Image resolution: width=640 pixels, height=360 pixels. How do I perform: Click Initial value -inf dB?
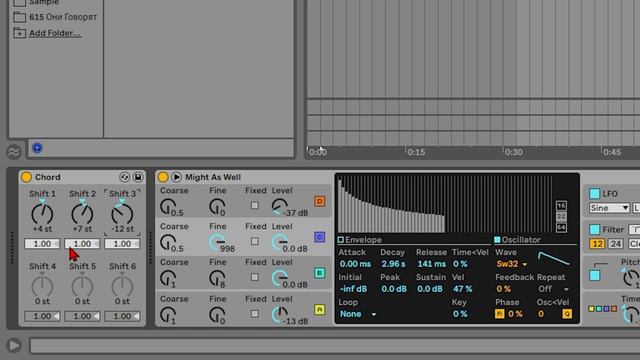point(353,289)
